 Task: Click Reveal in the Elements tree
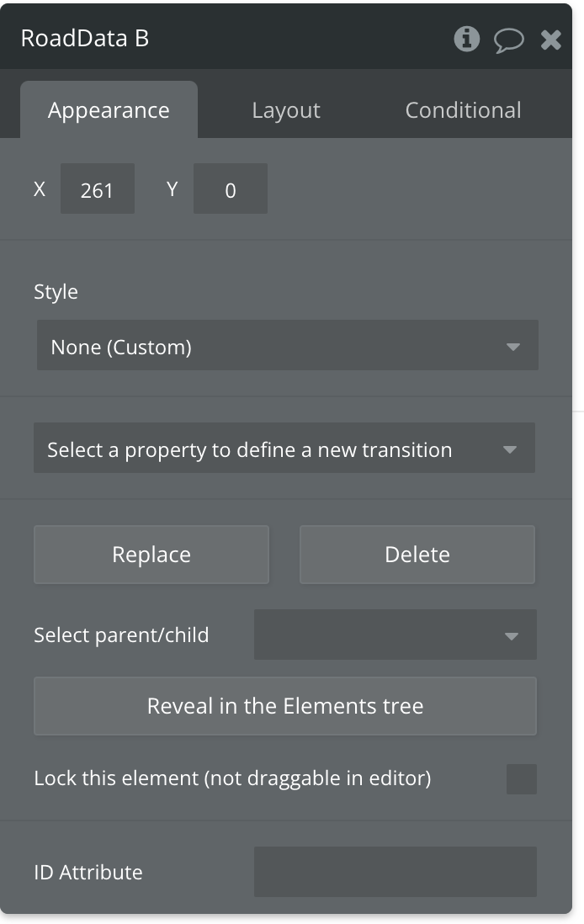284,706
